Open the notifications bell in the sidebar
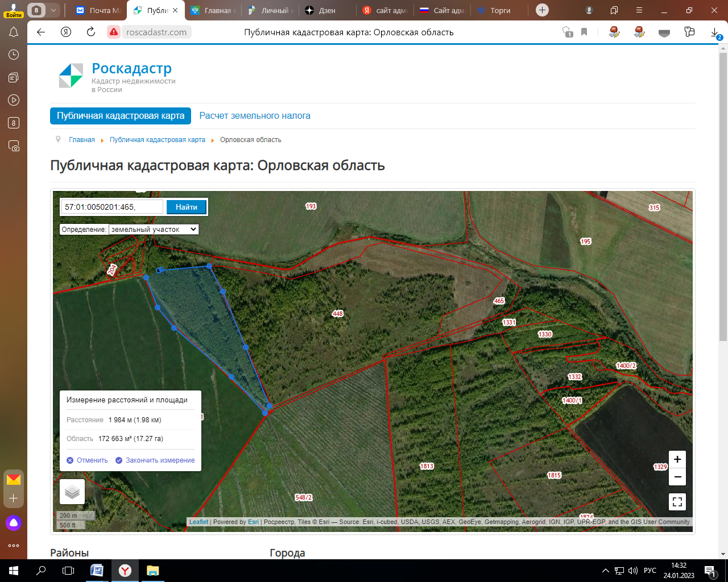 pos(14,32)
